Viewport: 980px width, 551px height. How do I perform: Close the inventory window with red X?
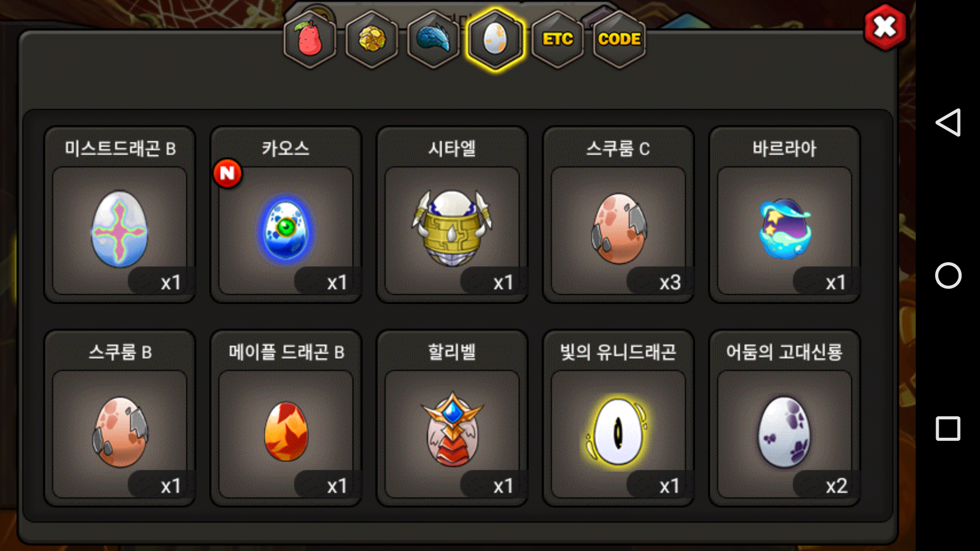click(x=885, y=27)
